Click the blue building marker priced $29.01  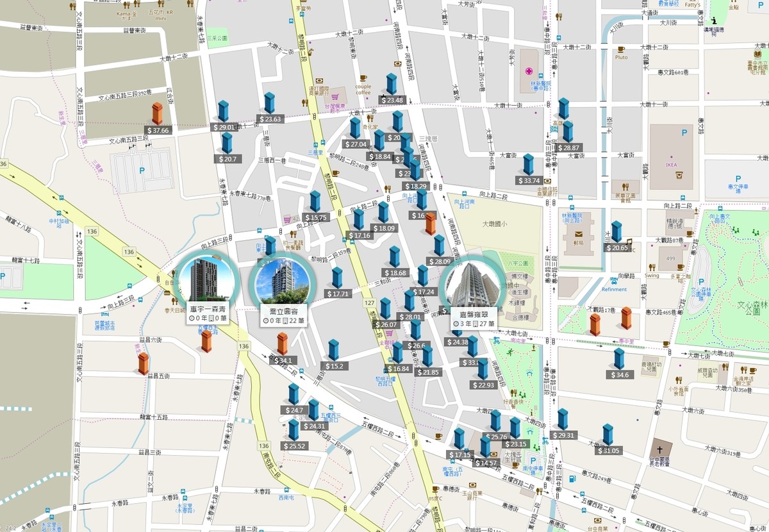click(x=223, y=111)
